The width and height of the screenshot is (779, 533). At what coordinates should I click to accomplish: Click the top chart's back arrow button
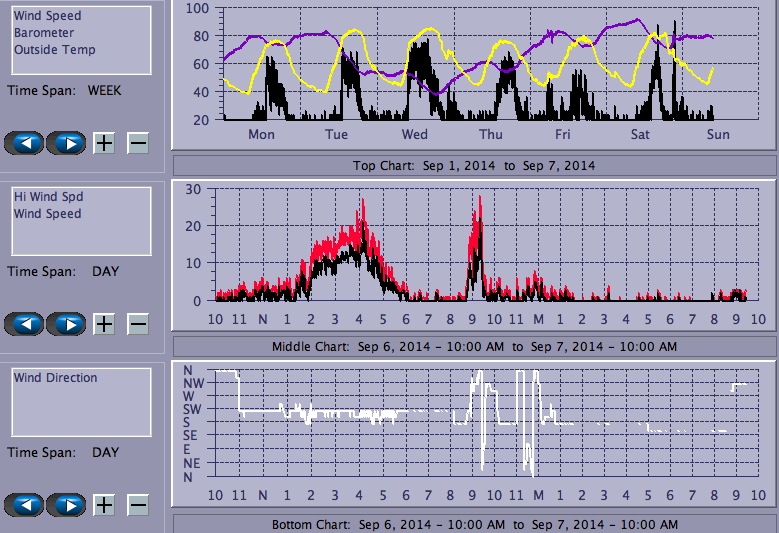point(24,142)
